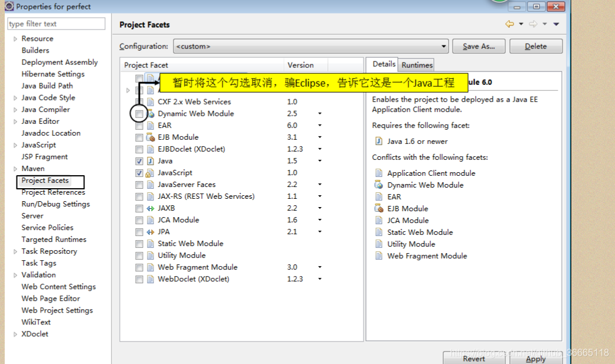Open Dynamic Web Module version dropdown
Viewport: 615px width, 364px height.
click(320, 114)
